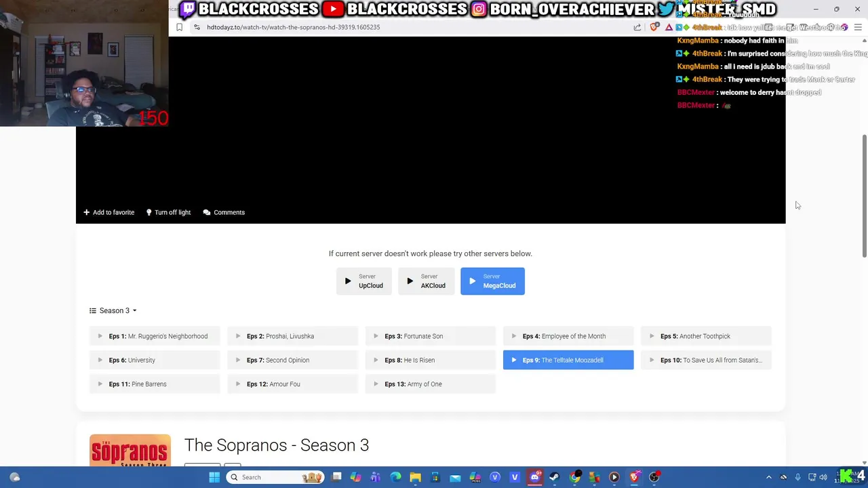Open Microsoft Store from the taskbar
Screen dimensions: 868x488
pos(435,477)
